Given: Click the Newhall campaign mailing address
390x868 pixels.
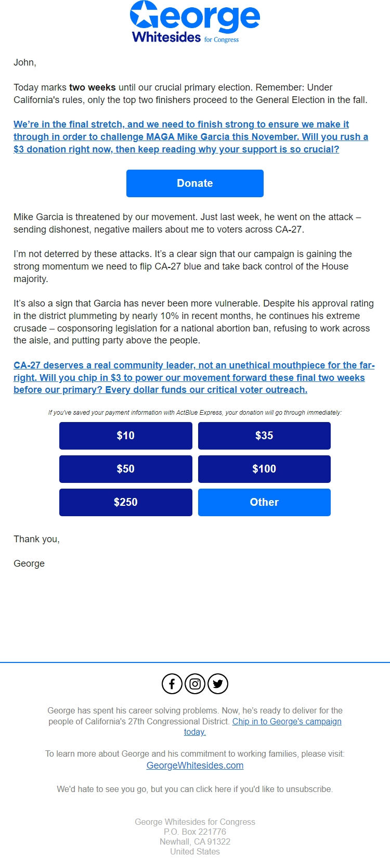Looking at the screenshot, I should (x=194, y=841).
